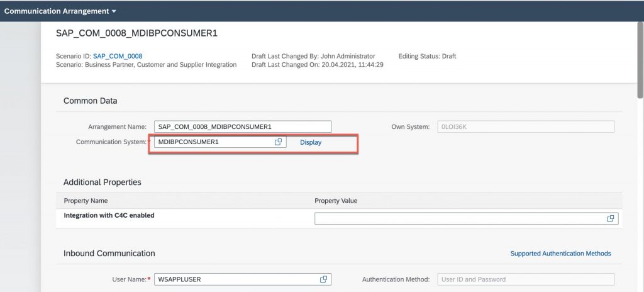The width and height of the screenshot is (644, 292).
Task: Click the Arrangement Name input field
Action: pos(243,126)
